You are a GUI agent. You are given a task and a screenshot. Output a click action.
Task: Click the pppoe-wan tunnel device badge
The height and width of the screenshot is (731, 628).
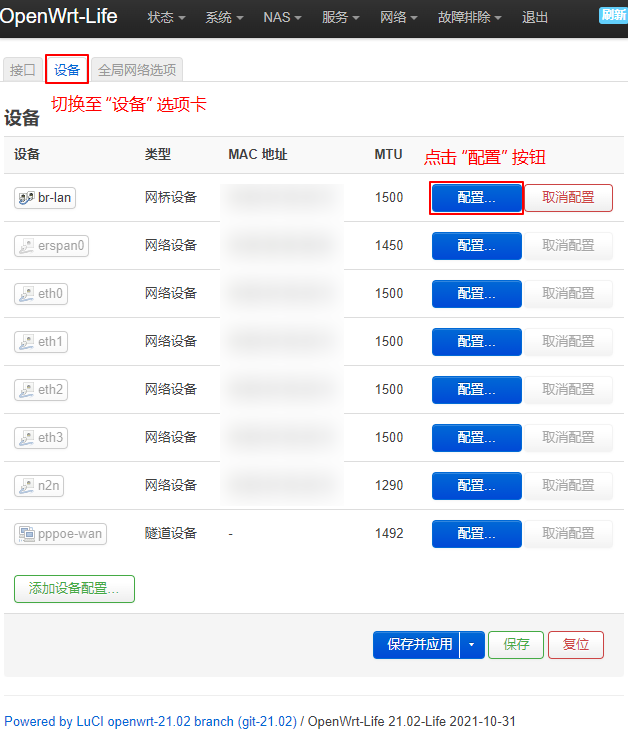coord(60,534)
